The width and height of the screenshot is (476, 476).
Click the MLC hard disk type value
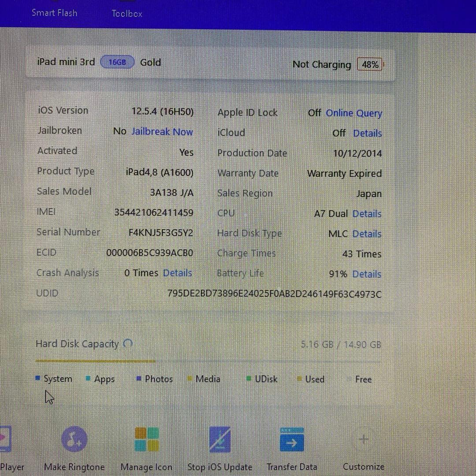(x=338, y=234)
